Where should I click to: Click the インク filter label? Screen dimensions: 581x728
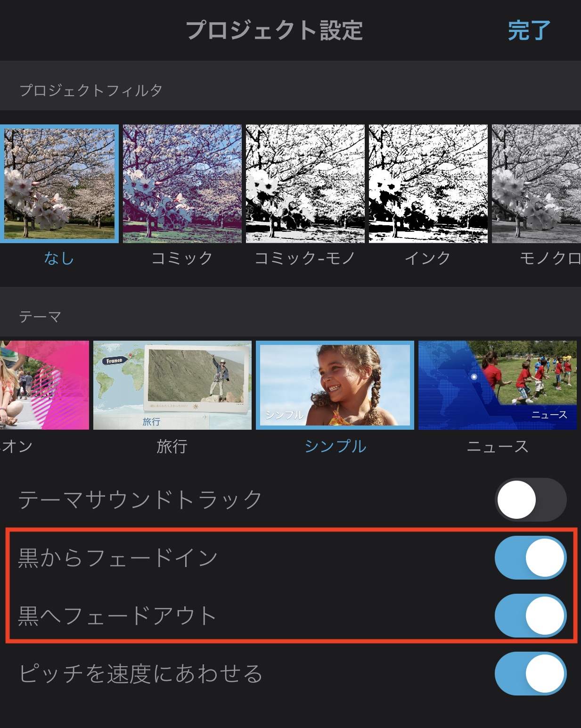tap(428, 258)
